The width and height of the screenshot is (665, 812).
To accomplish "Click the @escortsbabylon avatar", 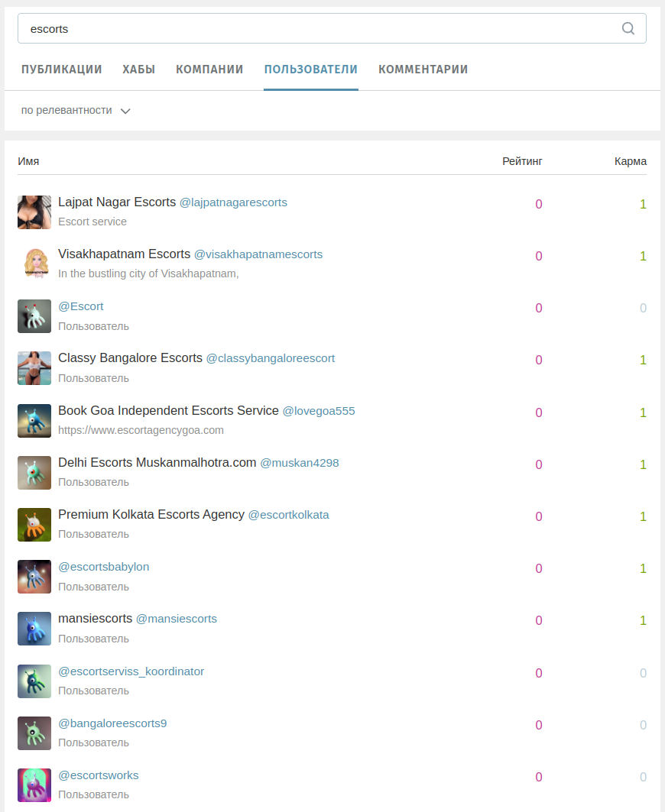I will tap(34, 577).
